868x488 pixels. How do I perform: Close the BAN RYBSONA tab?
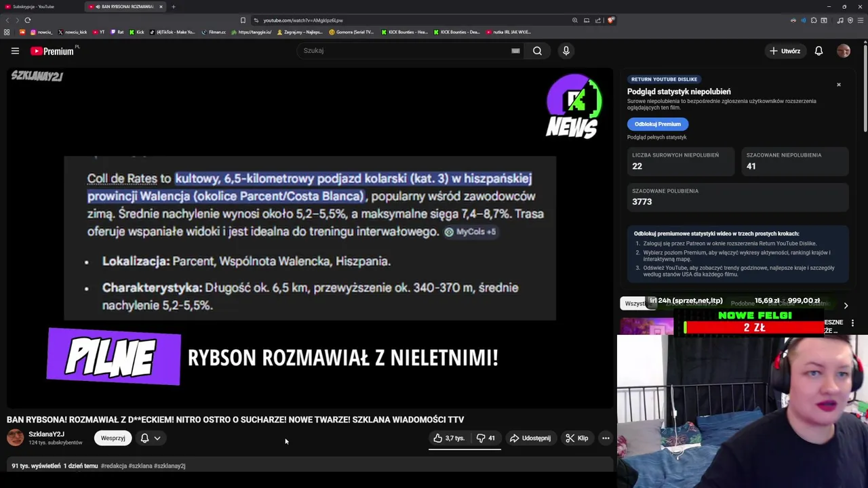(161, 7)
